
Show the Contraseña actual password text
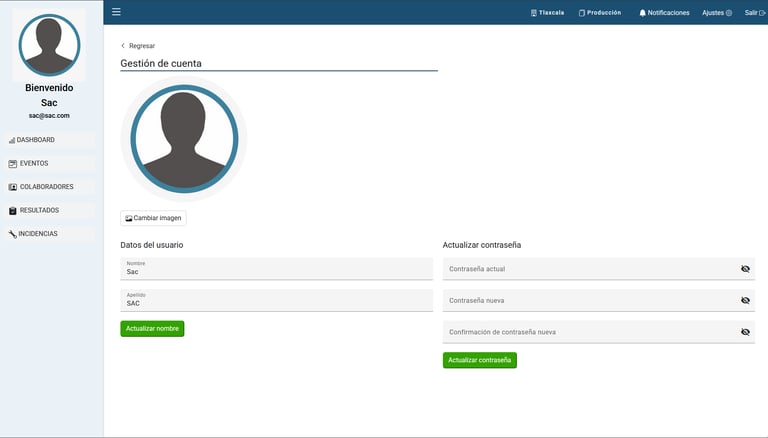point(745,269)
